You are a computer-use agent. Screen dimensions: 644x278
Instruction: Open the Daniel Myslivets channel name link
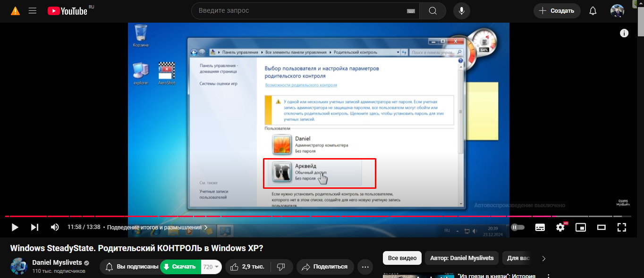(x=57, y=262)
